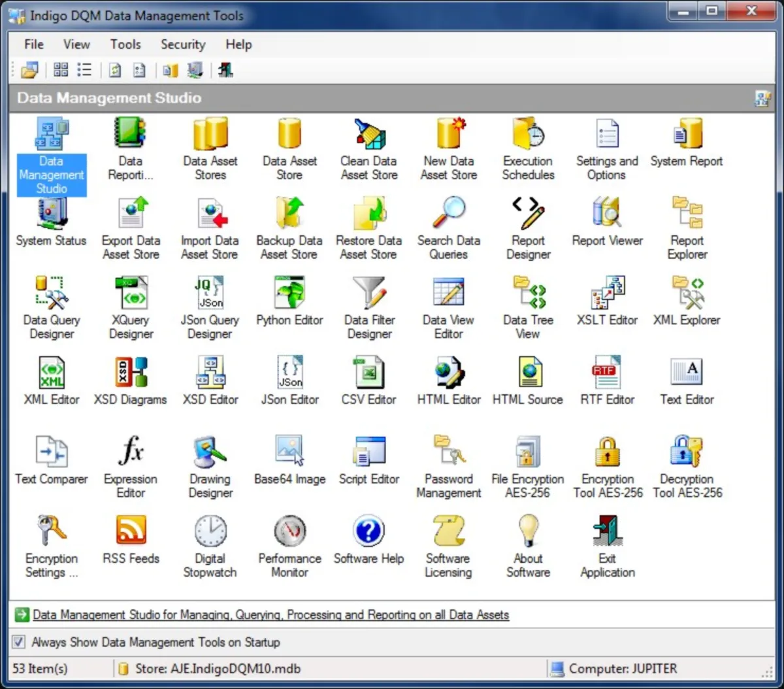Open the Password Management tool

click(448, 452)
